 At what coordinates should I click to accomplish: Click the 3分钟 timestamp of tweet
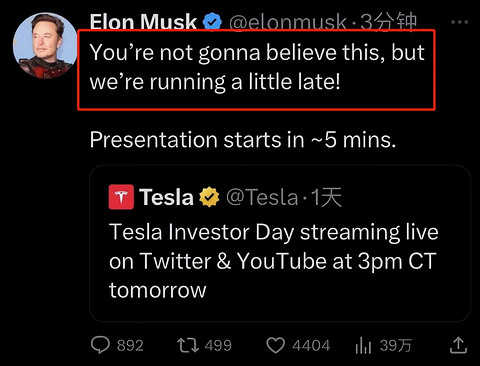389,22
